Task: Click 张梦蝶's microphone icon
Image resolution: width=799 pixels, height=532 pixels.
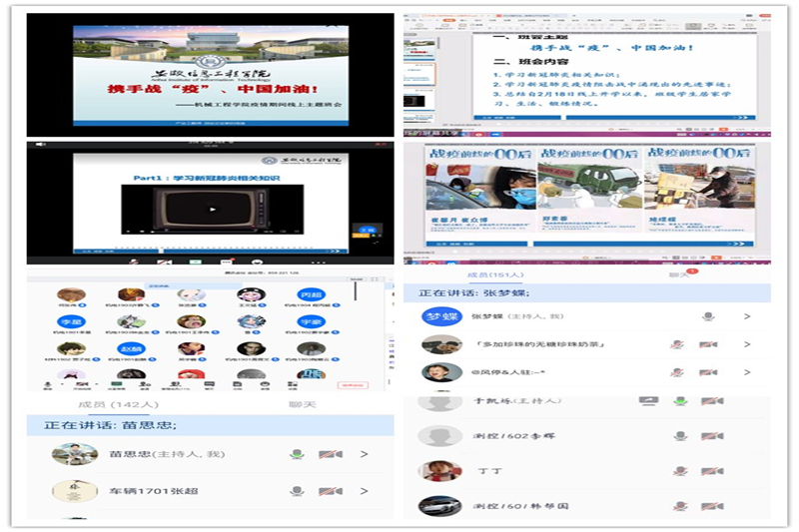Action: (708, 316)
